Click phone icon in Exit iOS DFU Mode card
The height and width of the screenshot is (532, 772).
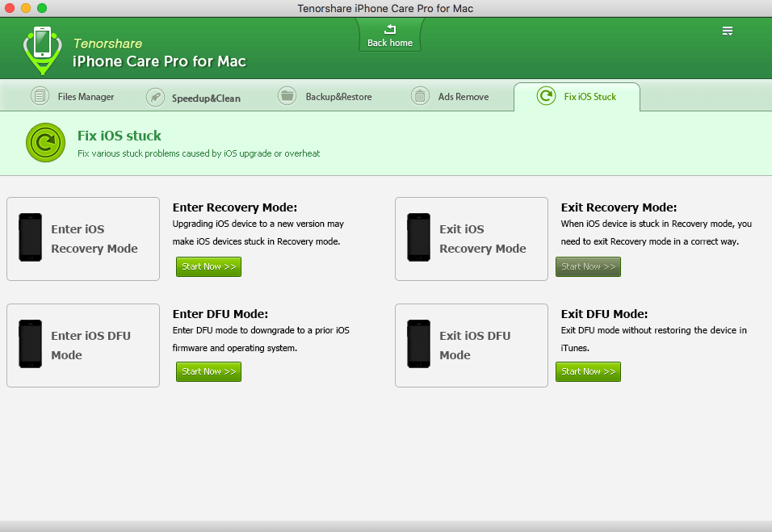point(418,344)
